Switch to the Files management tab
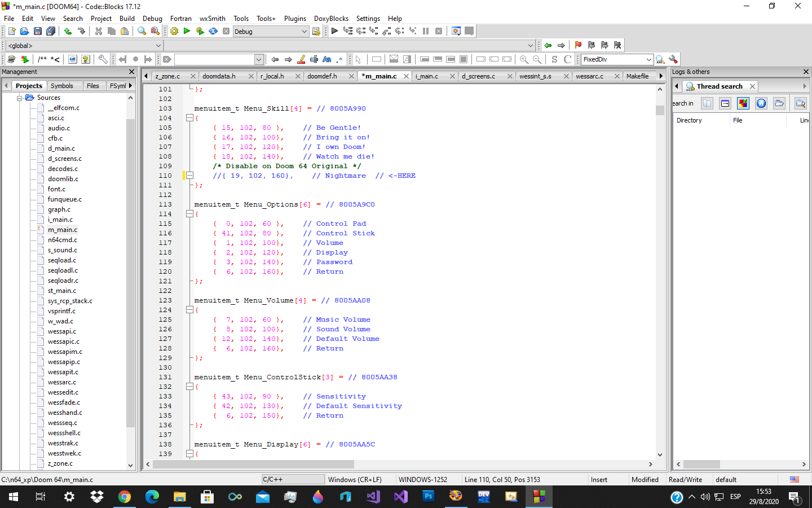This screenshot has width=812, height=508. coord(93,86)
